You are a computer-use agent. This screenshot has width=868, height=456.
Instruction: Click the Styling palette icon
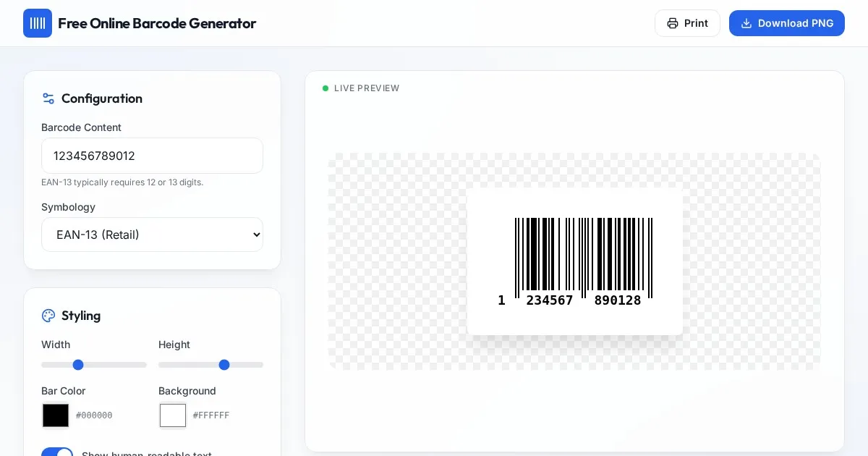tap(48, 316)
